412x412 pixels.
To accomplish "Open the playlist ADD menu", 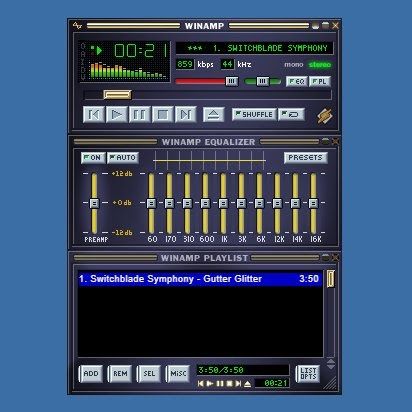I will point(91,374).
